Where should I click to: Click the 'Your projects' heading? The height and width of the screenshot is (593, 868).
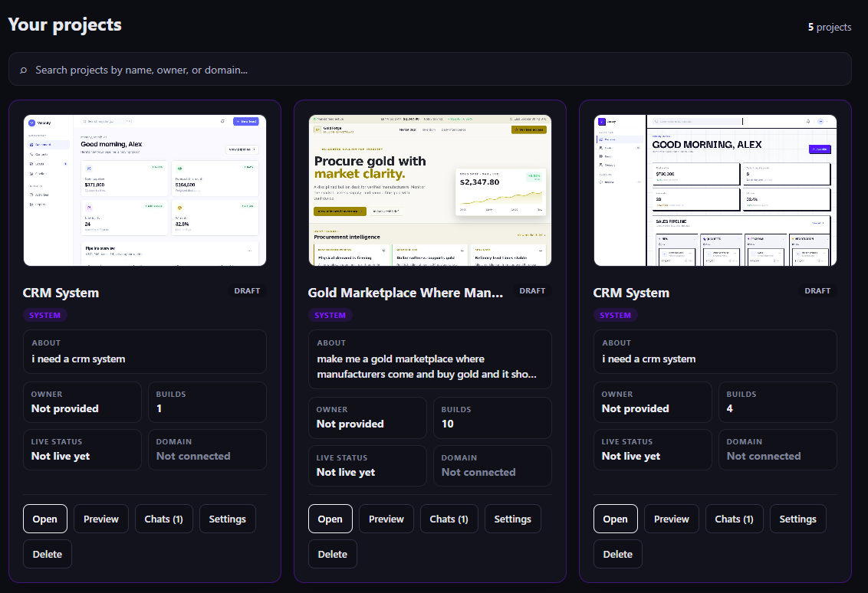[64, 25]
